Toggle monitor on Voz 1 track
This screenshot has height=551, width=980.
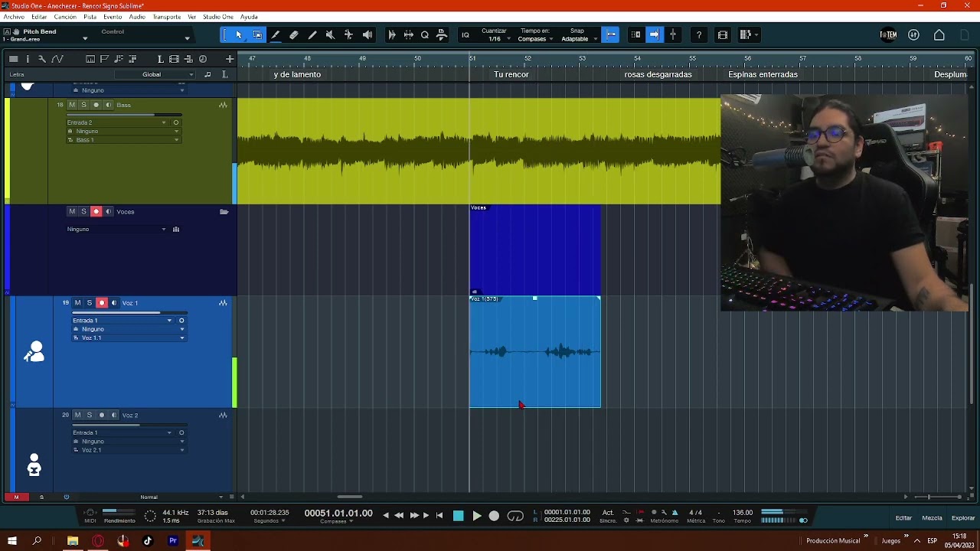pos(113,303)
